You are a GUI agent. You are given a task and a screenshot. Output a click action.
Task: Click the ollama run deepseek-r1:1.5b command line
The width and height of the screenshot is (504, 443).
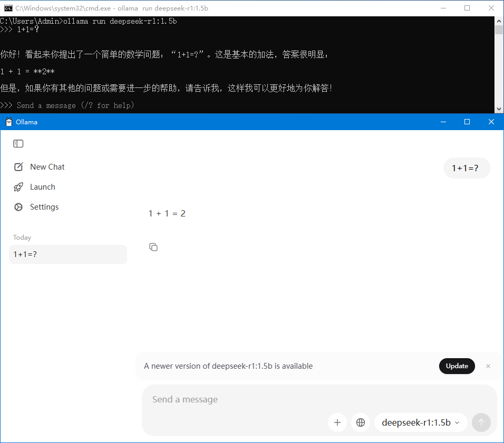click(x=89, y=21)
